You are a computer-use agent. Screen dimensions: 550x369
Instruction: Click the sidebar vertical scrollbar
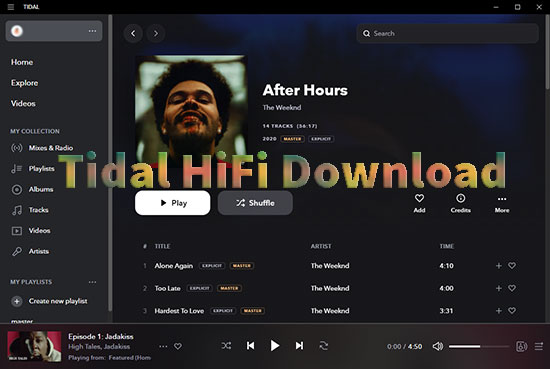pos(110,163)
